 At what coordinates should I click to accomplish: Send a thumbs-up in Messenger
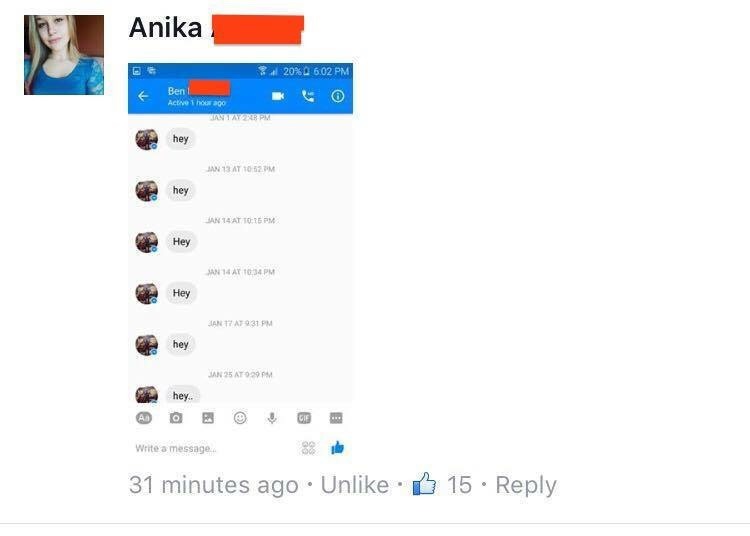click(x=338, y=448)
